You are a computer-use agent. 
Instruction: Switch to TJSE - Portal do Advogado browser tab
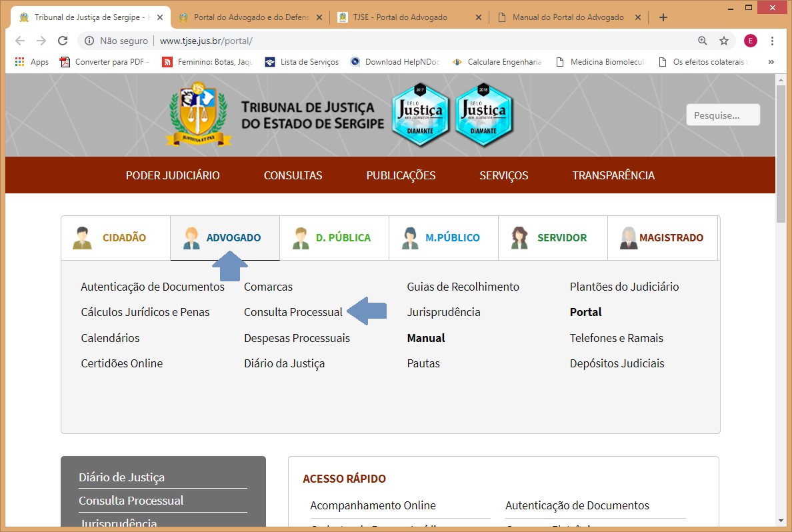pos(407,17)
